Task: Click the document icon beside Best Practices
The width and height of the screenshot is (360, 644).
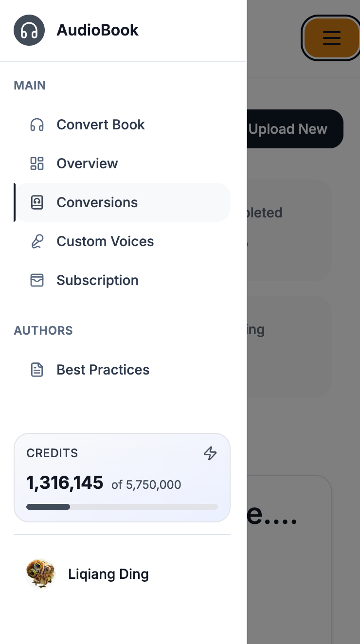Action: tap(37, 370)
